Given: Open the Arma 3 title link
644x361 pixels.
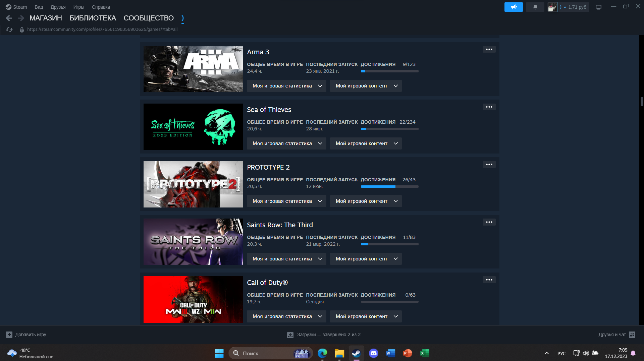Looking at the screenshot, I should coord(258,52).
